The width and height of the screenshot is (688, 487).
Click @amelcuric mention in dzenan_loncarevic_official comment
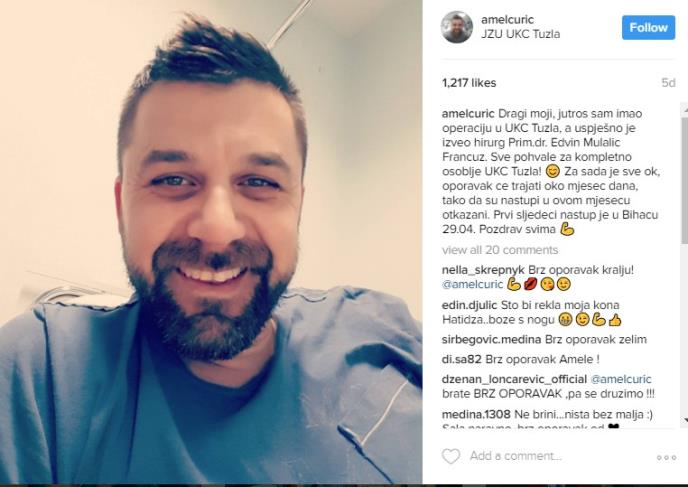(621, 380)
